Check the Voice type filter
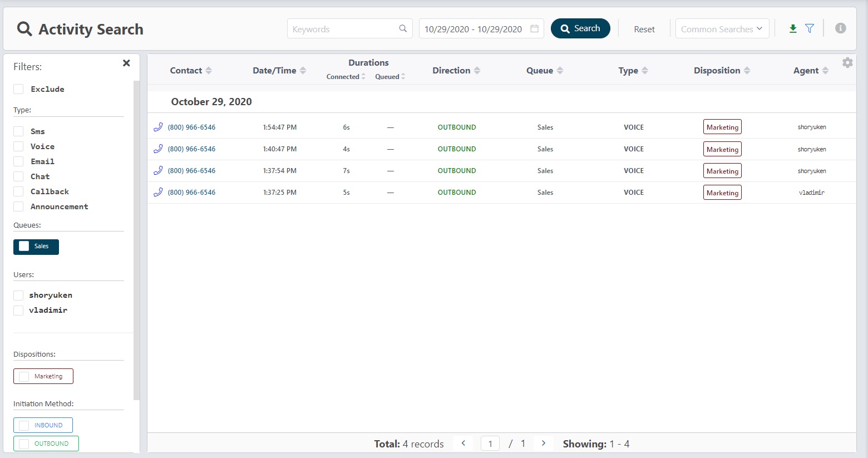The height and width of the screenshot is (458, 868). click(x=18, y=146)
